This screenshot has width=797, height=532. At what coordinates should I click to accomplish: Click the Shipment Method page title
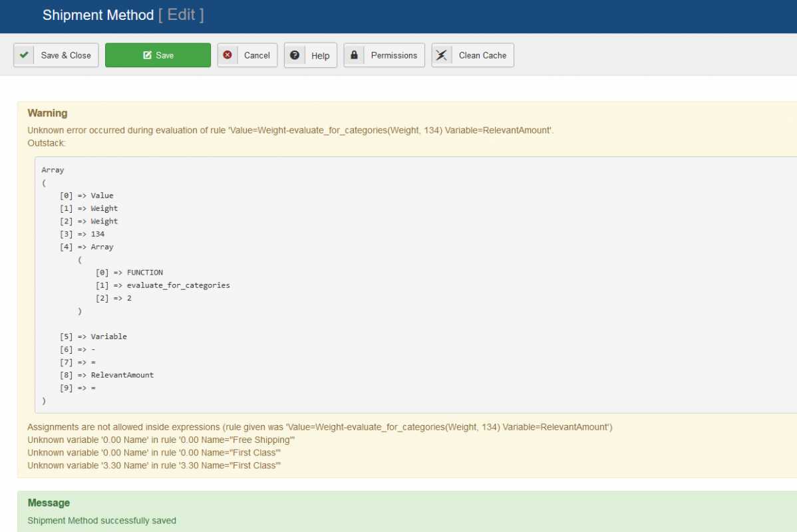tap(98, 15)
